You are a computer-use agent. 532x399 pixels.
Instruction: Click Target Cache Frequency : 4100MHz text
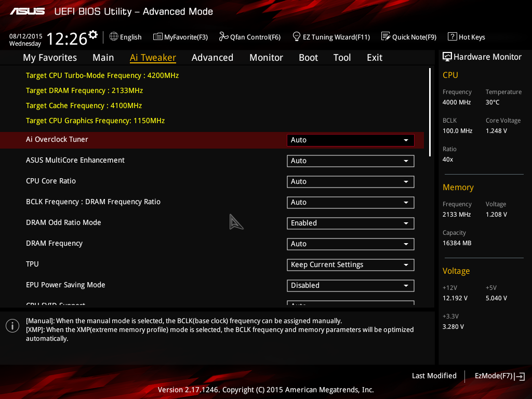click(84, 106)
